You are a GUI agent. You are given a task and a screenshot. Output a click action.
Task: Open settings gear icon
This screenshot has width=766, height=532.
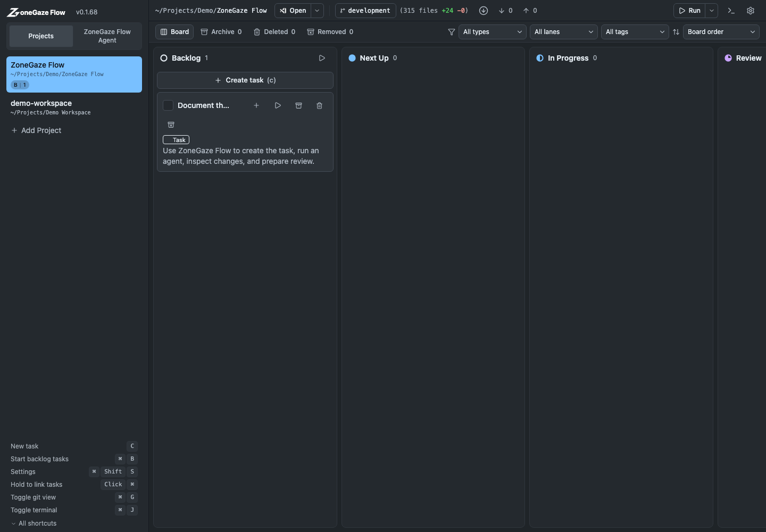pyautogui.click(x=751, y=11)
